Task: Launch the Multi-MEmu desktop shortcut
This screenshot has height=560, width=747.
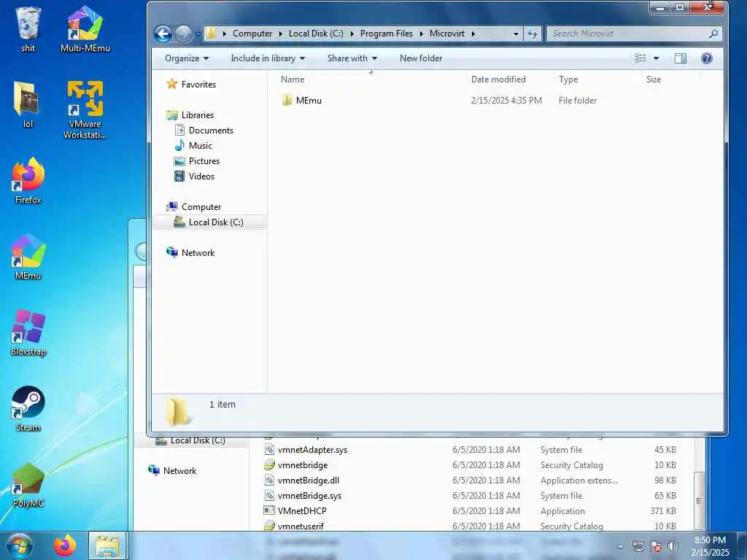Action: (85, 28)
